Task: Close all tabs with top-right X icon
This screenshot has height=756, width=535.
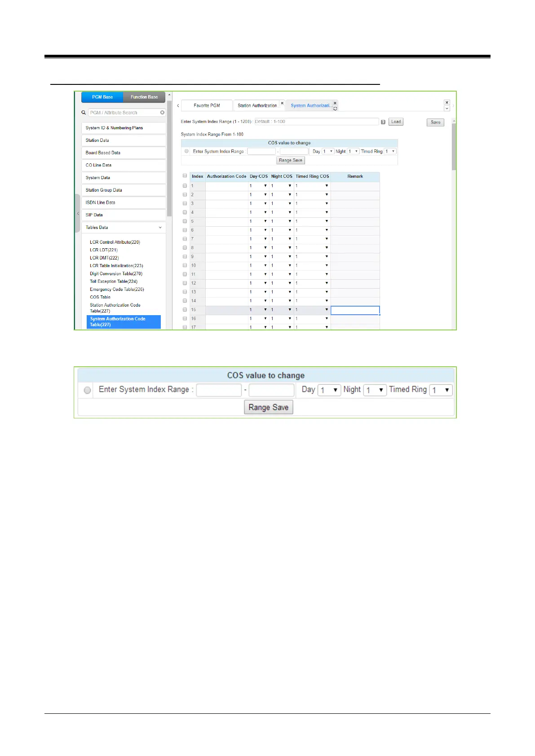Action: pyautogui.click(x=447, y=102)
